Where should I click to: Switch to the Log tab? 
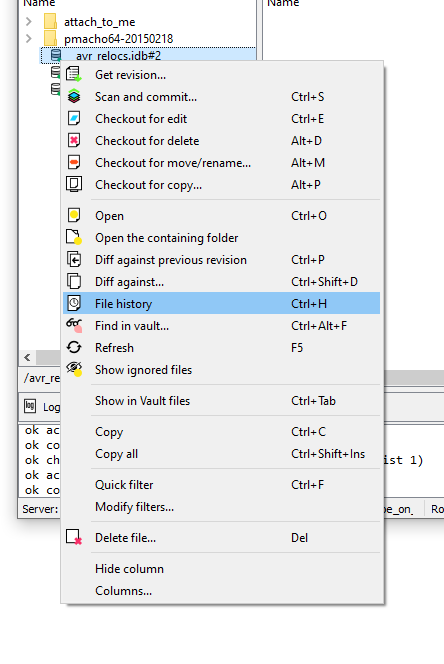click(42, 407)
